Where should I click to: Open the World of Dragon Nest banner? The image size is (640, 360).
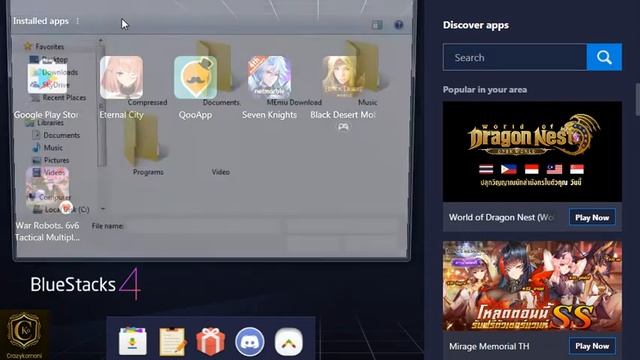coord(532,151)
